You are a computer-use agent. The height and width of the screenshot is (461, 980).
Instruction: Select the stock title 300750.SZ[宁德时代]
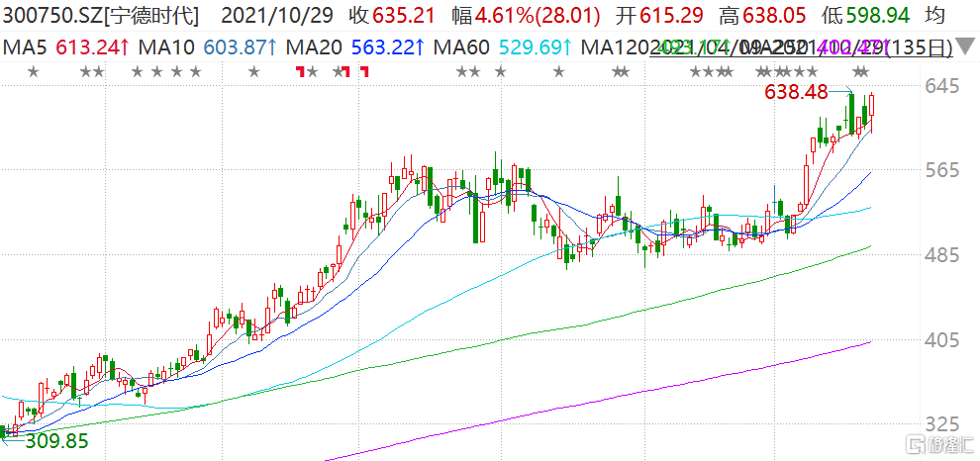[101, 16]
